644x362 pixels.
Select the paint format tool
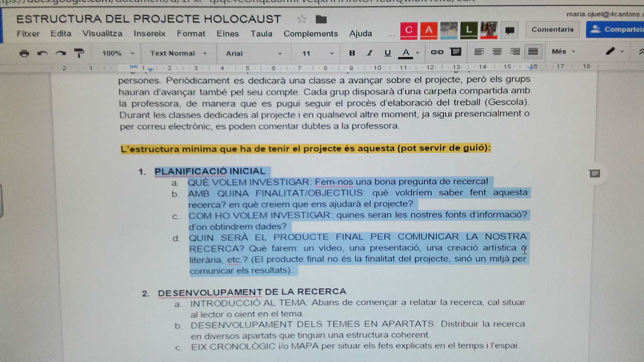[79, 53]
